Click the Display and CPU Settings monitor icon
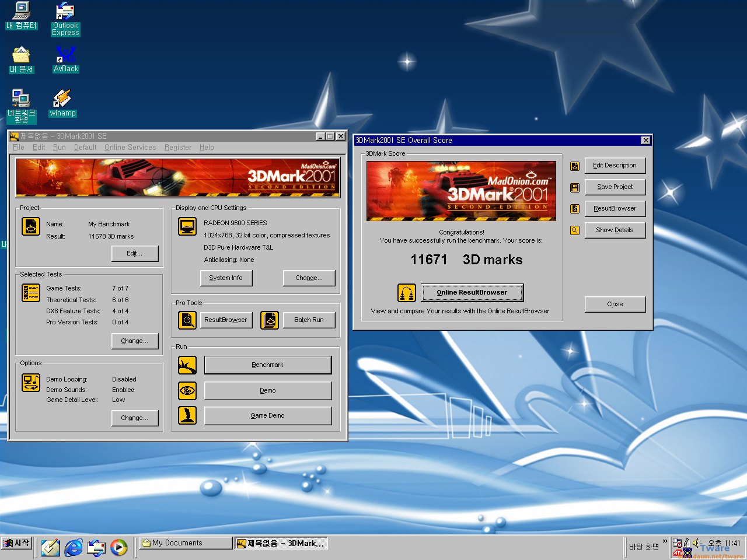The height and width of the screenshot is (560, 747). (x=187, y=226)
